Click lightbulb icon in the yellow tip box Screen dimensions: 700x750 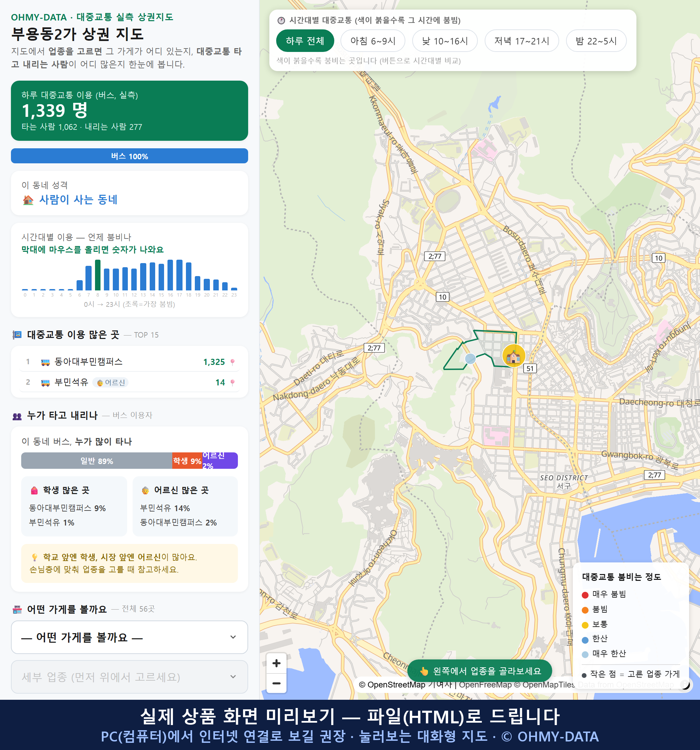(34, 557)
